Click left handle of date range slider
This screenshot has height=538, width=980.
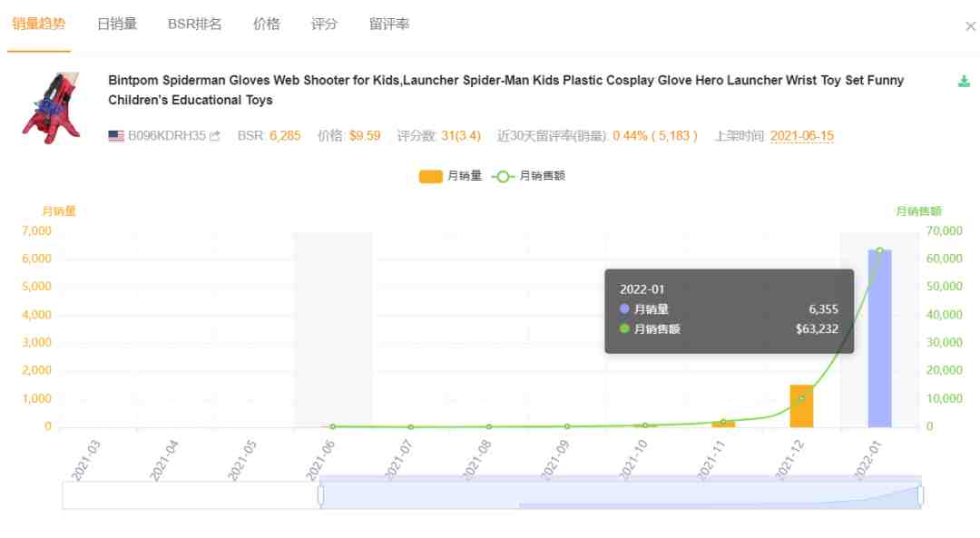tap(320, 495)
